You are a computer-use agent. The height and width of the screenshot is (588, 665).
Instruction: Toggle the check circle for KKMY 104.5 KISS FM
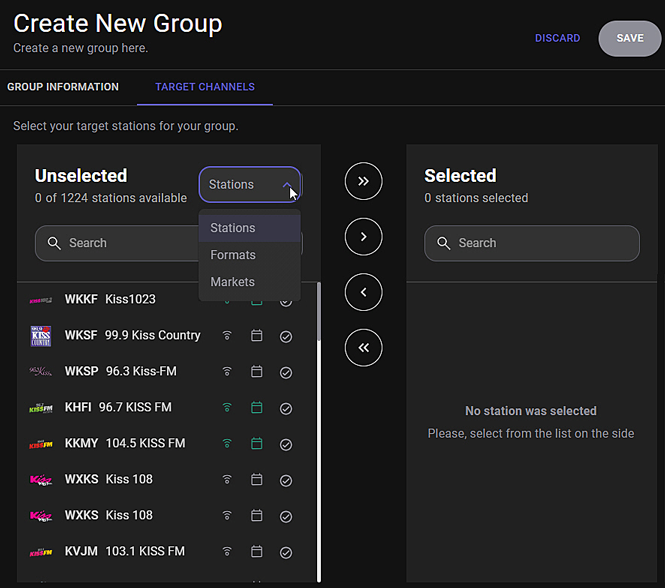tap(286, 445)
